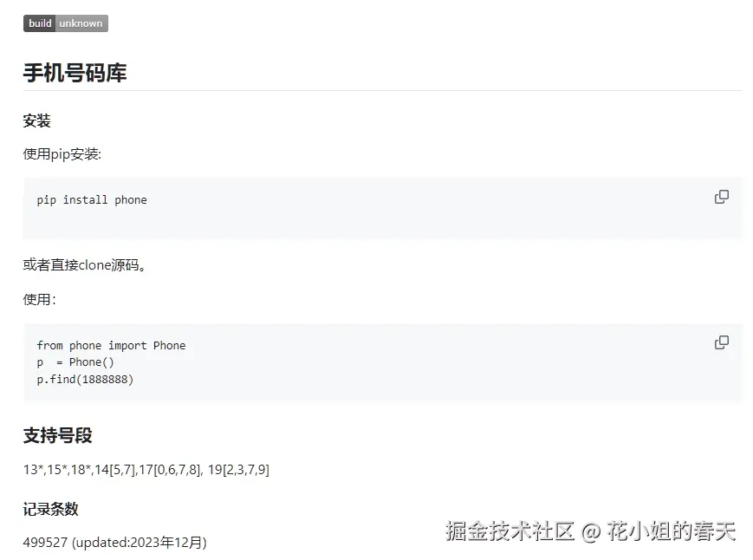Click the 使用pip安装: text
The width and height of the screenshot is (753, 560).
pos(62,154)
